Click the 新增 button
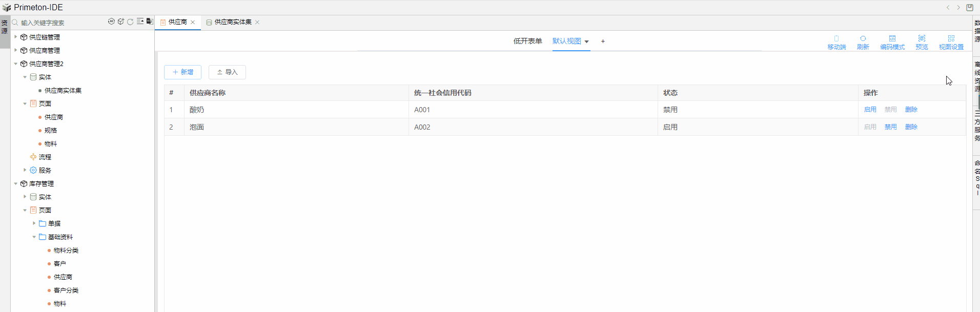980x312 pixels. point(182,72)
